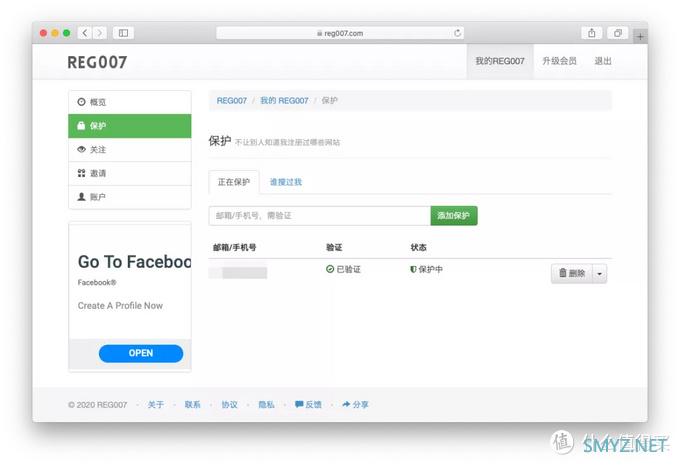
Task: Click the 邮箱/手机号 column header
Action: (234, 248)
